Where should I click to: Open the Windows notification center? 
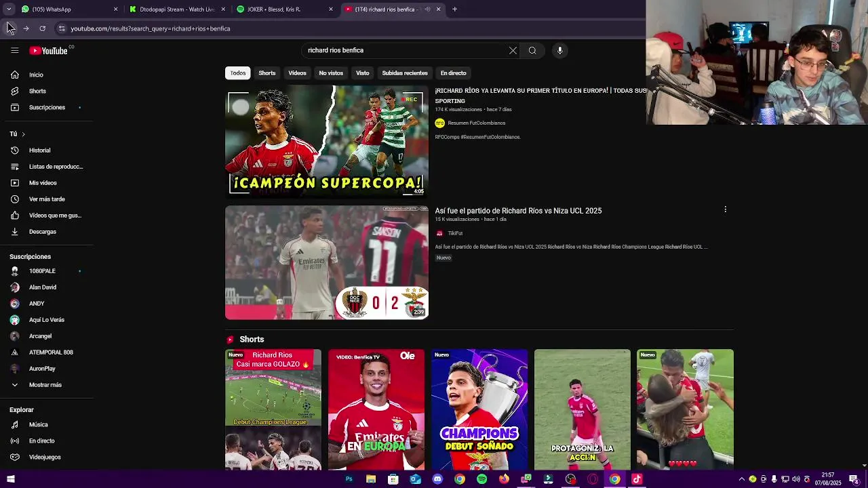point(853,479)
